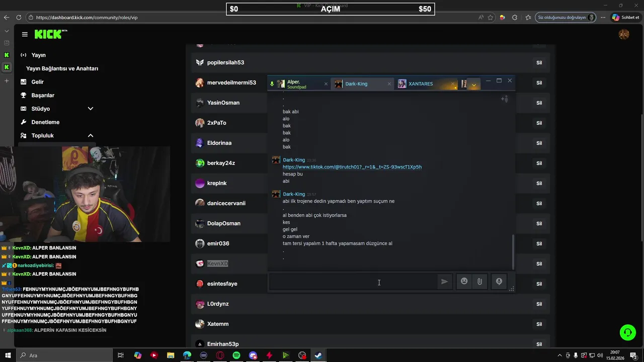
Task: Click Sil for berkay24z
Action: (539, 163)
